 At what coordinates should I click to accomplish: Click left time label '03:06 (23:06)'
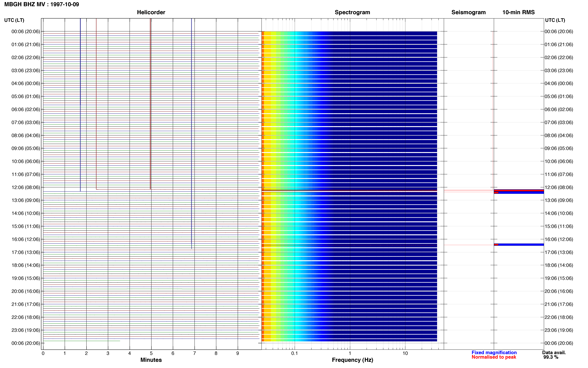click(x=26, y=71)
